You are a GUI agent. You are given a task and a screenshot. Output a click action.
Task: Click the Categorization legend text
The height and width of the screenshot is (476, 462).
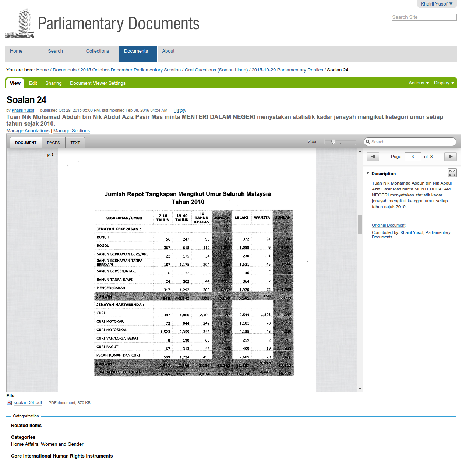pos(26,416)
